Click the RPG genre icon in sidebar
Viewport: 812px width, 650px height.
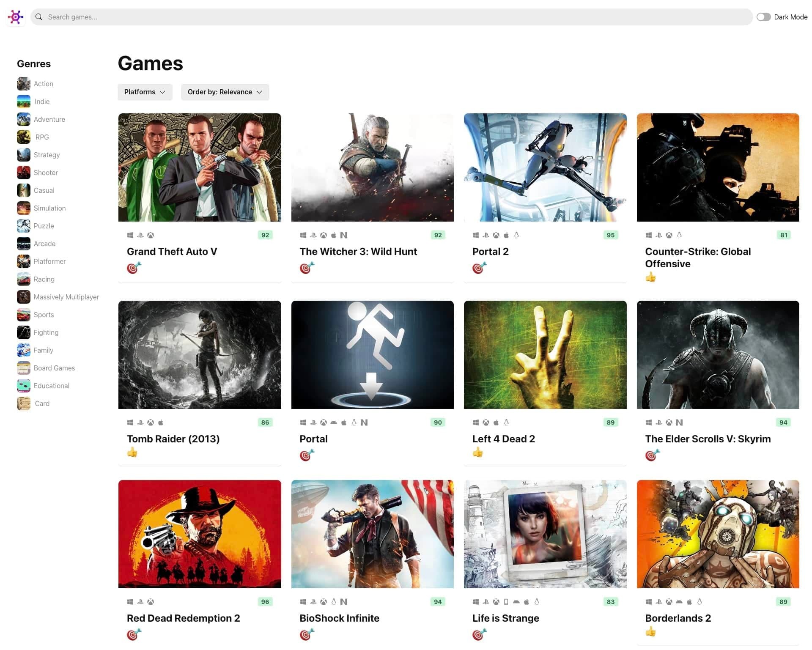pyautogui.click(x=24, y=137)
